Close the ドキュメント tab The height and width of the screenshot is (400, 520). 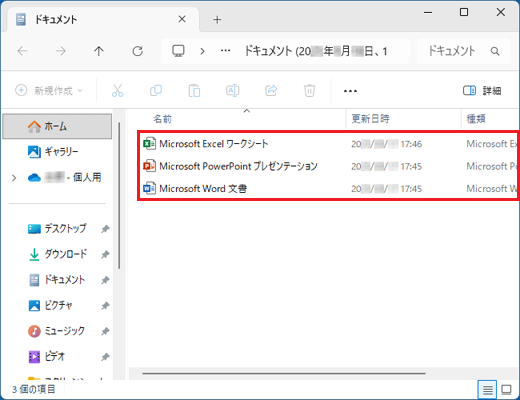pos(182,19)
